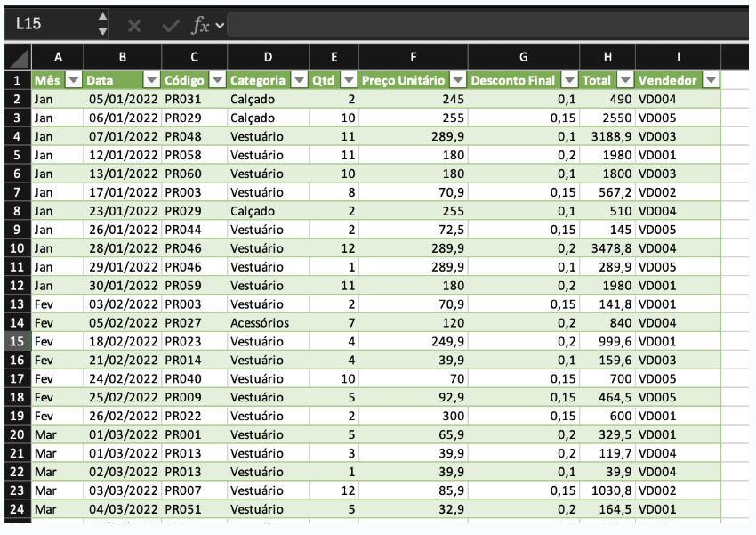Open the Preço Unitário filter dropdown
The image size is (756, 535).
tap(458, 80)
